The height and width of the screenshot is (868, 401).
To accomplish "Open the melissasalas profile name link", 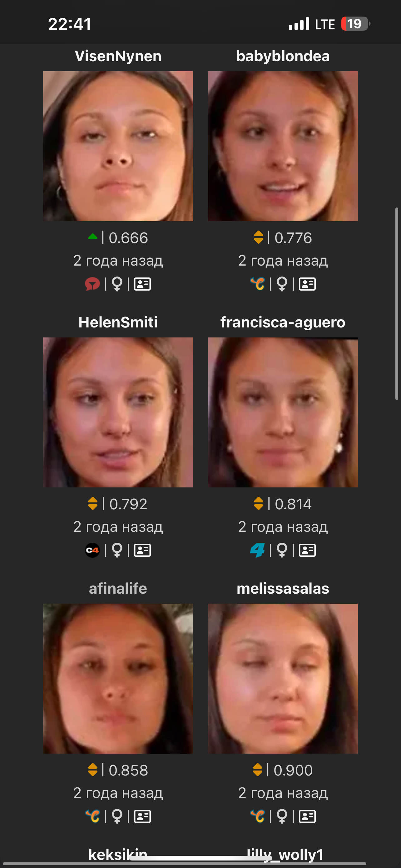I will (x=283, y=588).
